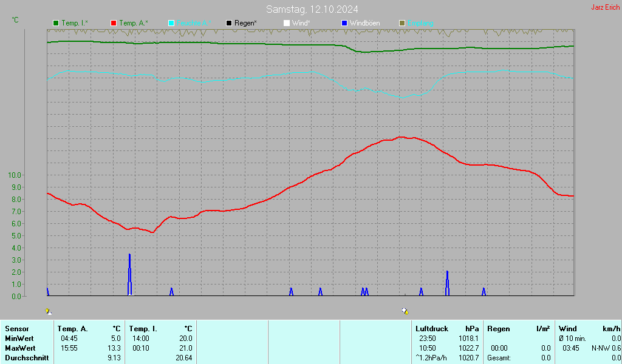Select the Wind* legend label
This screenshot has width=622, height=364.
click(301, 24)
